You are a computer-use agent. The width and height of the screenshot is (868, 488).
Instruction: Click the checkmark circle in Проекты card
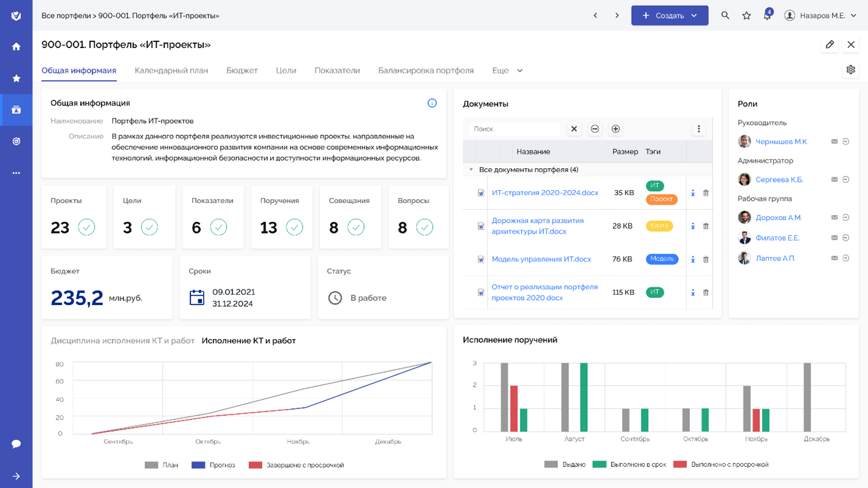(x=86, y=227)
